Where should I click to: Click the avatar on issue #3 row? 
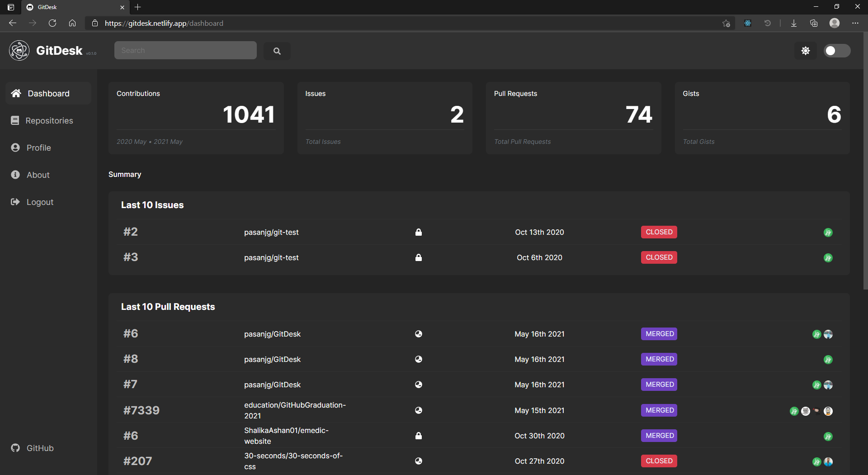[x=828, y=258]
